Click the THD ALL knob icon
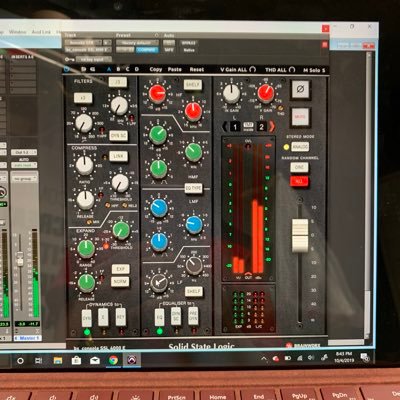 pos(292,70)
